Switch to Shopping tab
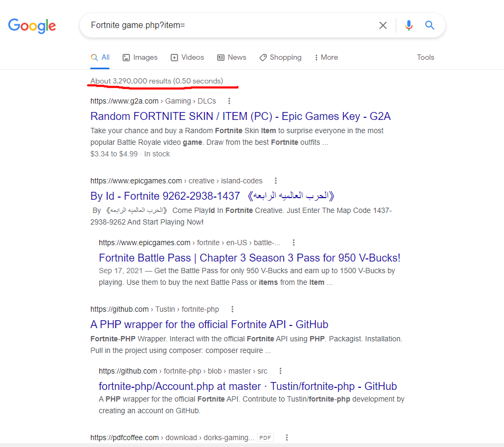Viewport: 504px width, 447px height. [x=281, y=57]
